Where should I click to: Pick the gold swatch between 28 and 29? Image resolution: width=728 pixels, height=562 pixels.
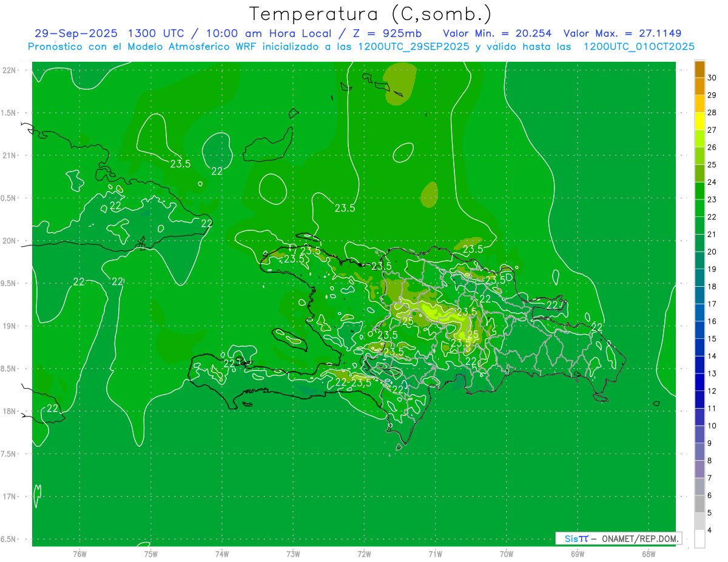click(x=699, y=104)
